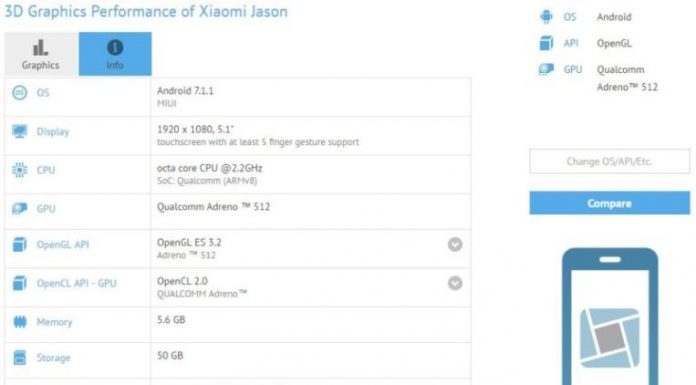This screenshot has width=696, height=385.
Task: Select the CPU chip icon
Action: tap(20, 170)
